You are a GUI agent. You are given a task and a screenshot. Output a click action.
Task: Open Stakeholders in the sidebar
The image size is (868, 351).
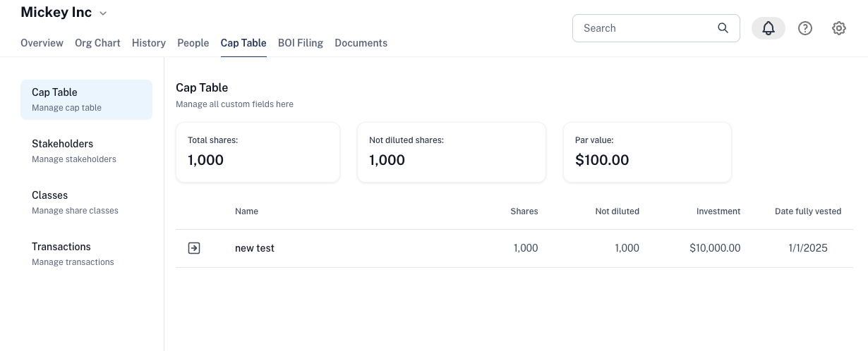click(86, 151)
